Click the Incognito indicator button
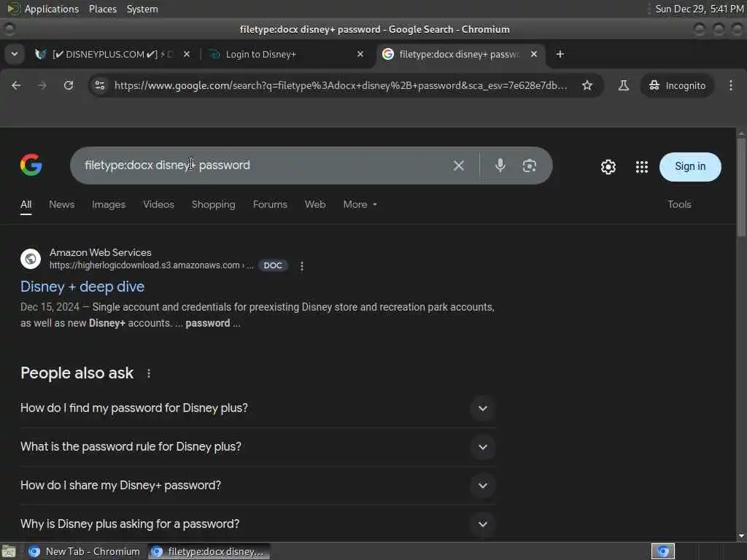Screen dimensions: 747x560 677,85
